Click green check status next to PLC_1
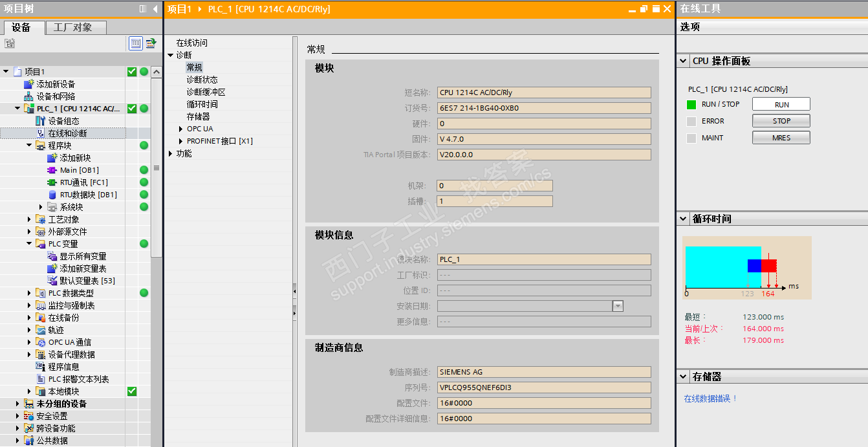 click(x=132, y=109)
